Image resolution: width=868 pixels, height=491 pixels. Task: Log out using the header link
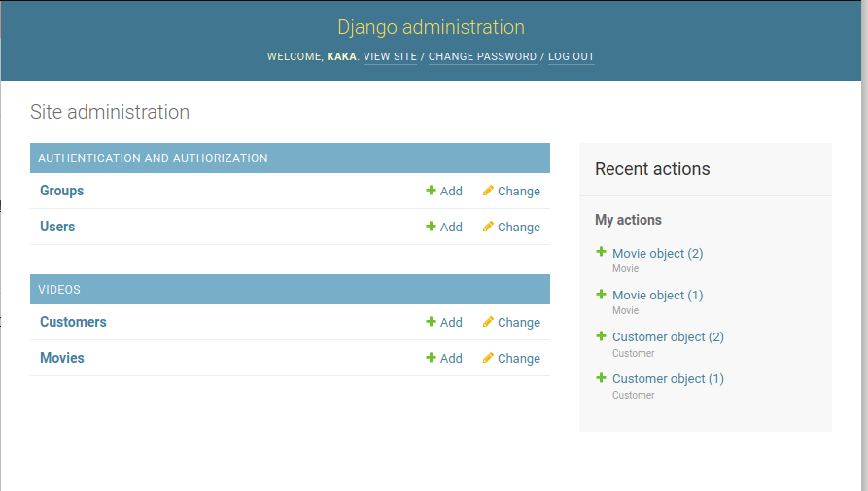(x=571, y=56)
